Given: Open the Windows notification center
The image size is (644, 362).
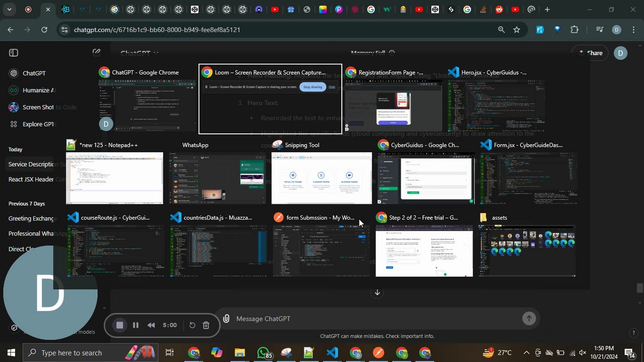Looking at the screenshot, I should click(629, 353).
